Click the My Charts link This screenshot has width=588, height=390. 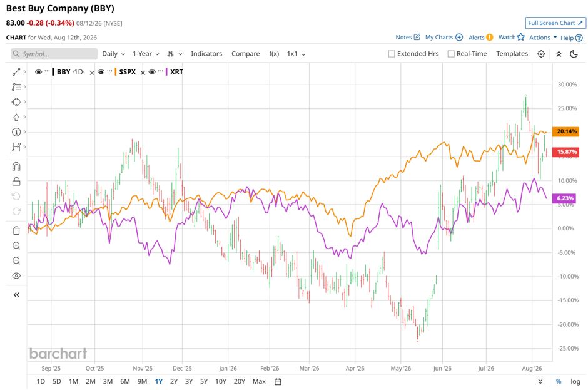[x=438, y=37]
